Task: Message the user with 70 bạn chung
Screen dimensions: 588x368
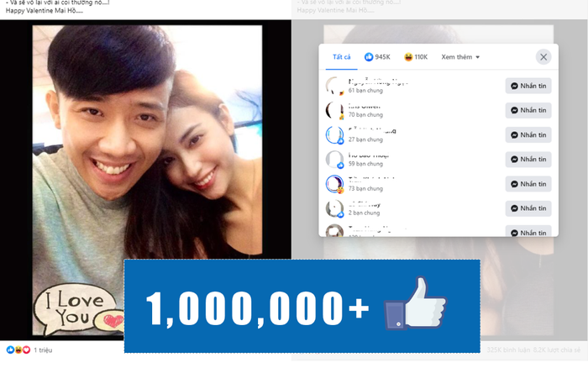Action: (x=528, y=110)
